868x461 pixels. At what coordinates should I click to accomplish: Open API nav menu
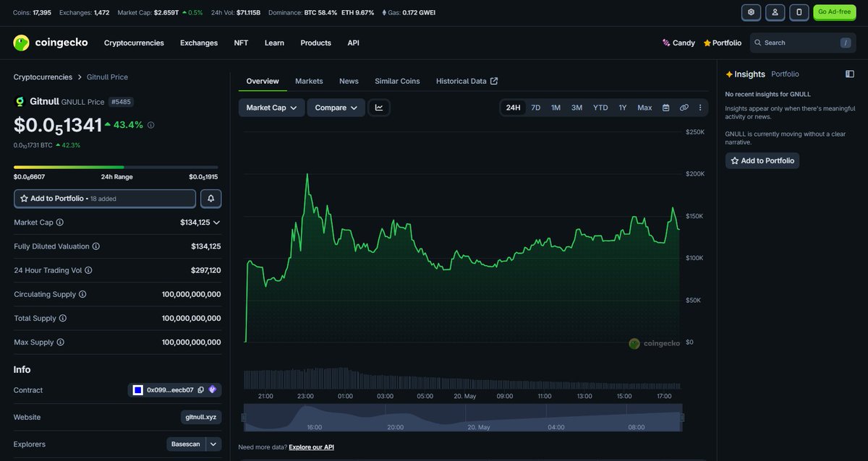point(353,43)
